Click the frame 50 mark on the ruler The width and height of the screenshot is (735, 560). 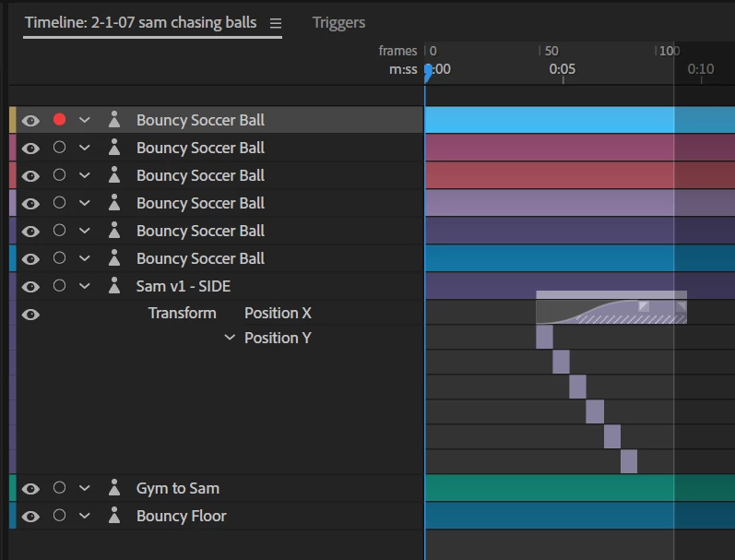pyautogui.click(x=551, y=51)
